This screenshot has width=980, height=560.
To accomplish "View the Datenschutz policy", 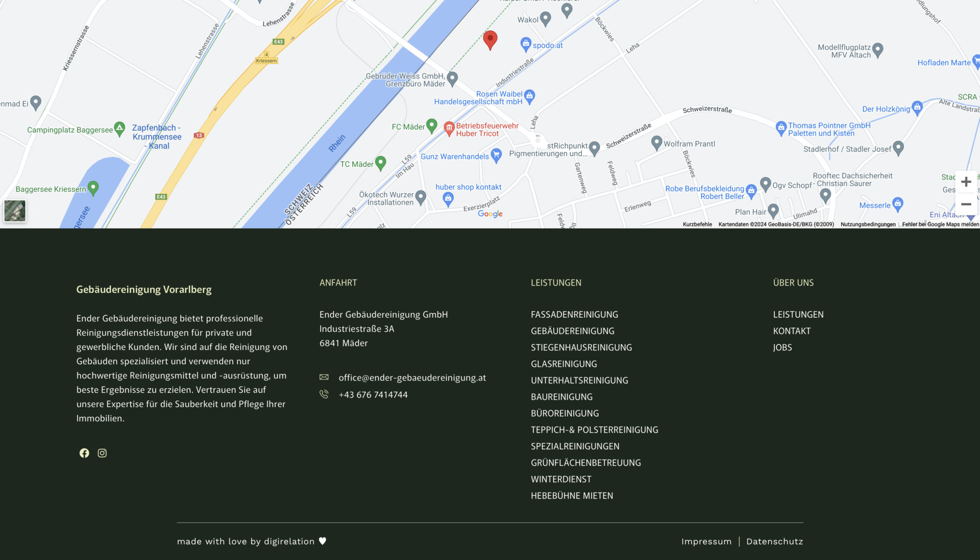I will coord(774,542).
